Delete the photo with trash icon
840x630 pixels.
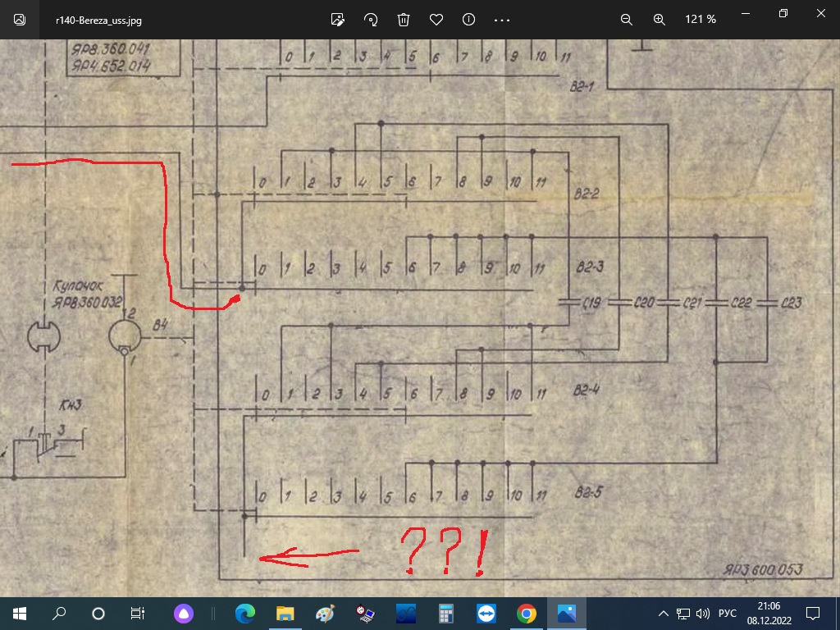tap(404, 19)
